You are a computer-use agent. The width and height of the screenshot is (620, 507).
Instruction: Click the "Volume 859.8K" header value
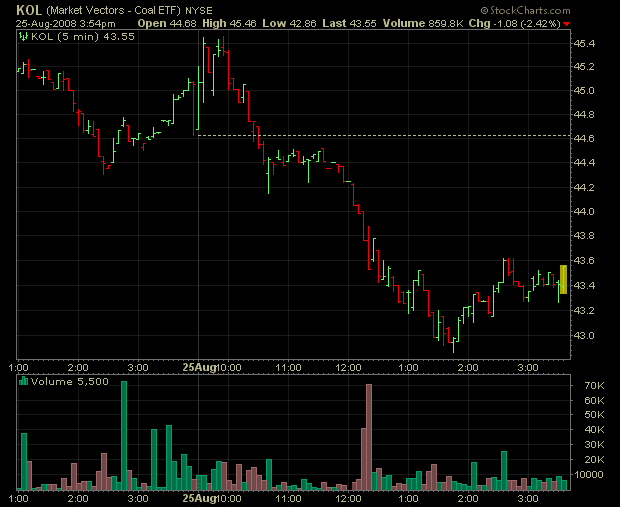click(x=423, y=23)
